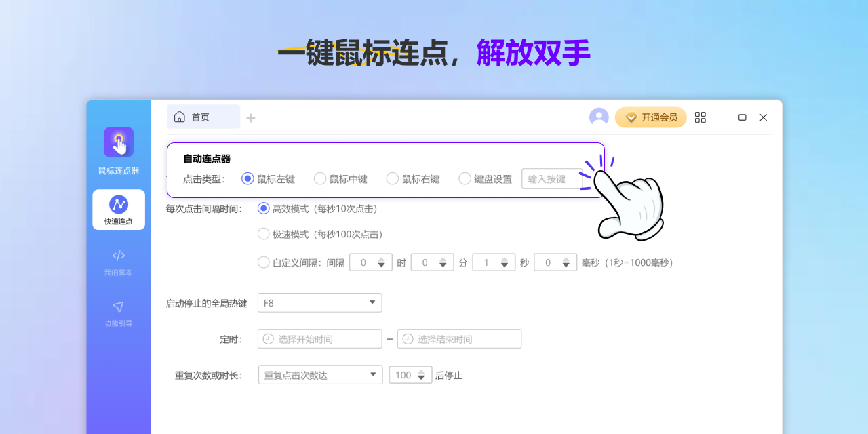The height and width of the screenshot is (434, 868).
Task: Click the 开通会员 button
Action: pyautogui.click(x=650, y=117)
